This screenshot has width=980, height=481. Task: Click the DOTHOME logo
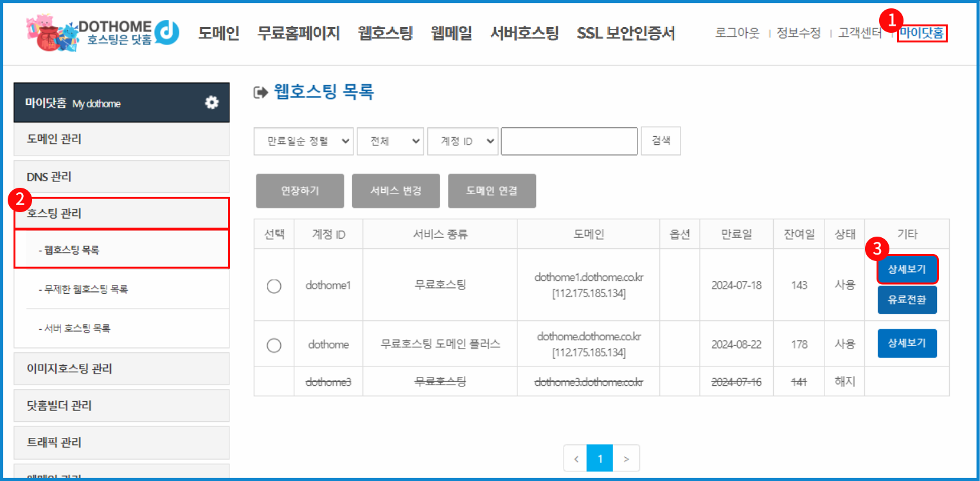(x=103, y=32)
